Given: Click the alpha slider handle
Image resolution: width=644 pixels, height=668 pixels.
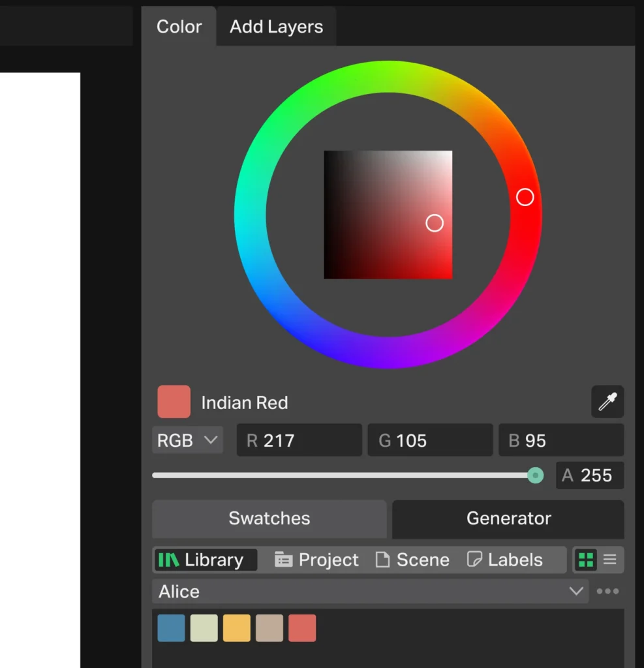Looking at the screenshot, I should [535, 476].
